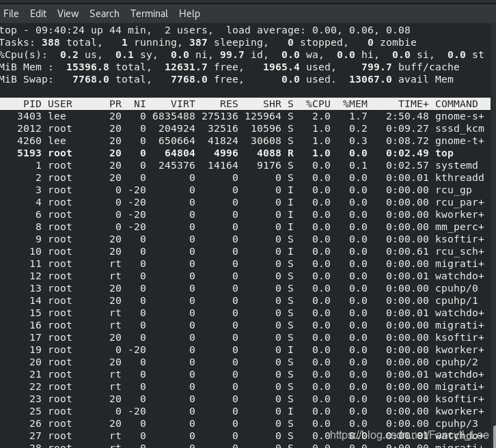The image size is (496, 448).
Task: Click the 1965.4 used memory value
Action: (281, 68)
